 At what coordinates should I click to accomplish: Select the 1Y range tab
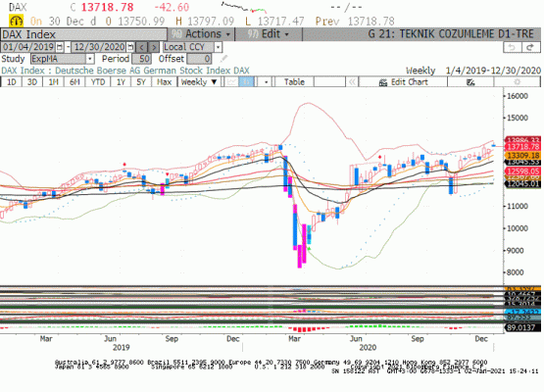[x=121, y=82]
